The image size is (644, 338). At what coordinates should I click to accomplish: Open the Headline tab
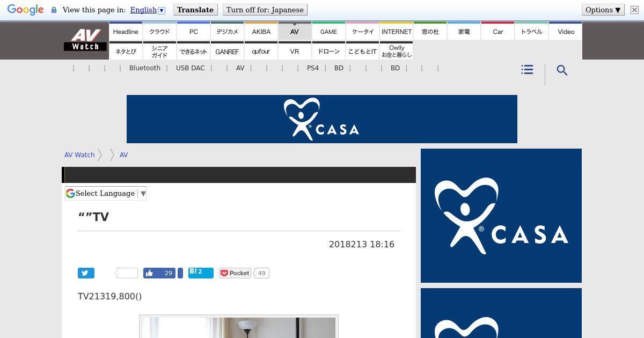tap(126, 32)
